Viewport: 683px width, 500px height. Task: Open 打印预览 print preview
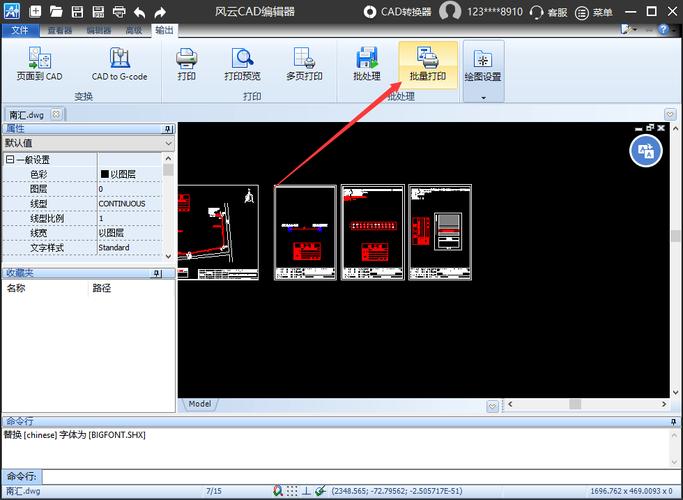click(x=242, y=64)
